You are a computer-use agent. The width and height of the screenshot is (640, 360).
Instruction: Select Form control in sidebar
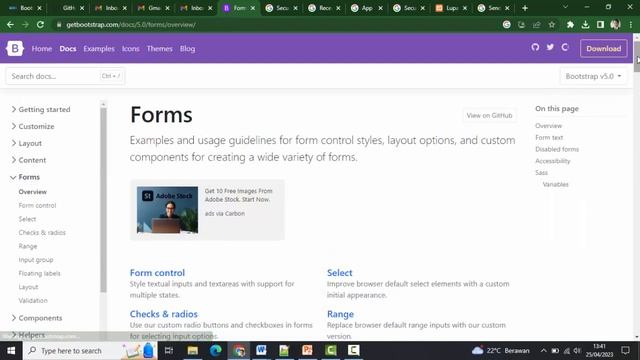pyautogui.click(x=37, y=205)
